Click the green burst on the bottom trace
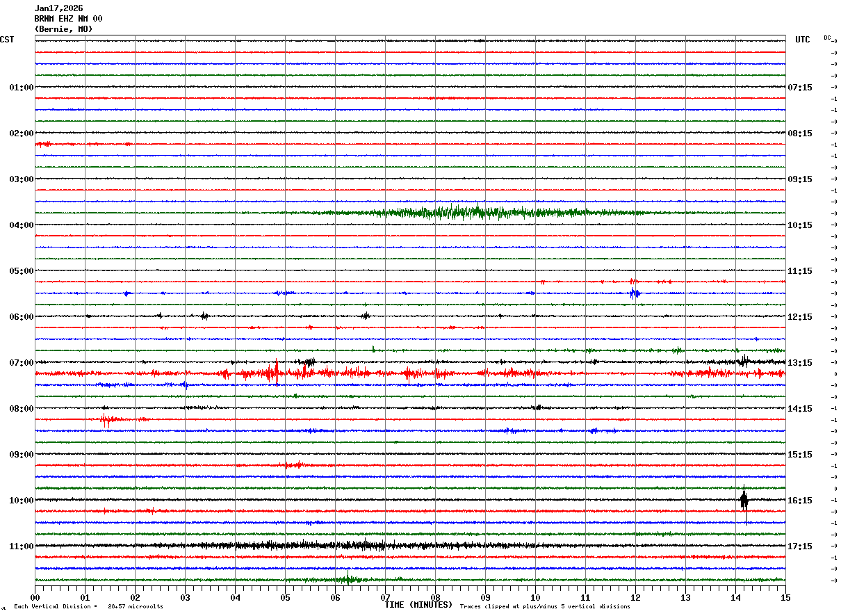Screen dimensions: 841x616 (348, 578)
